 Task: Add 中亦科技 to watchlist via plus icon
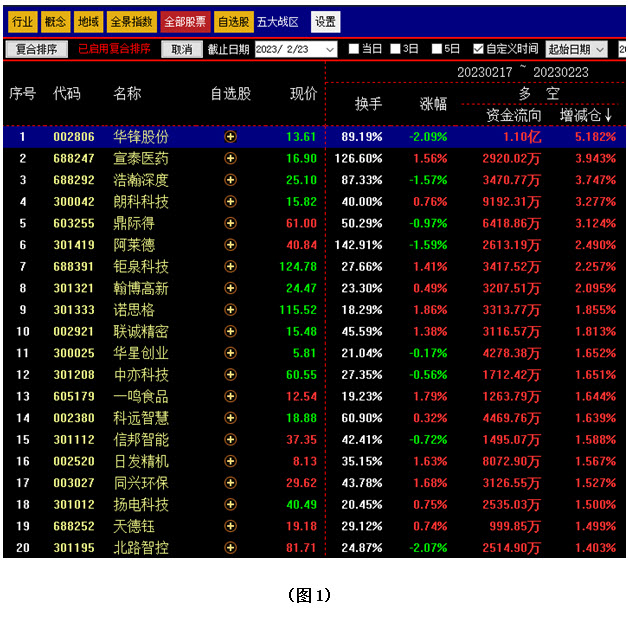tap(230, 375)
